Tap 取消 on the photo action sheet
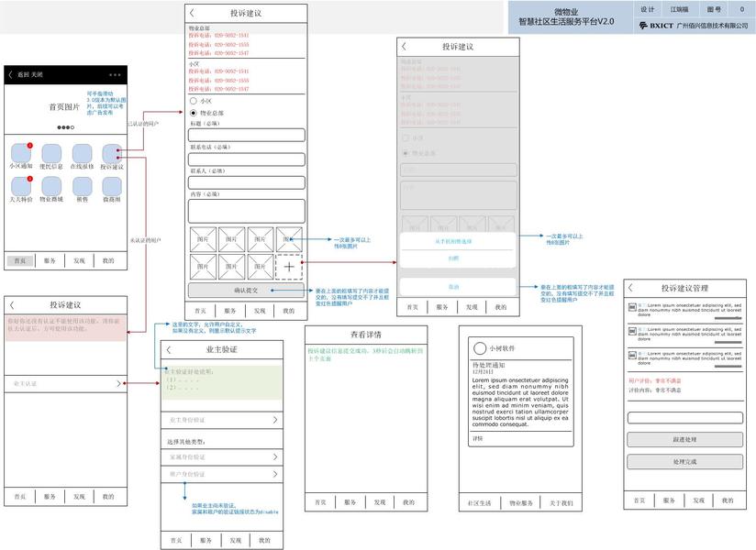This screenshot has width=756, height=550. coord(458,287)
